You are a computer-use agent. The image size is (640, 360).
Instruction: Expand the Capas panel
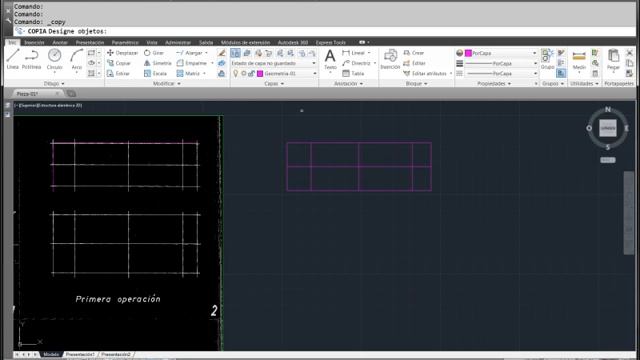coord(274,83)
